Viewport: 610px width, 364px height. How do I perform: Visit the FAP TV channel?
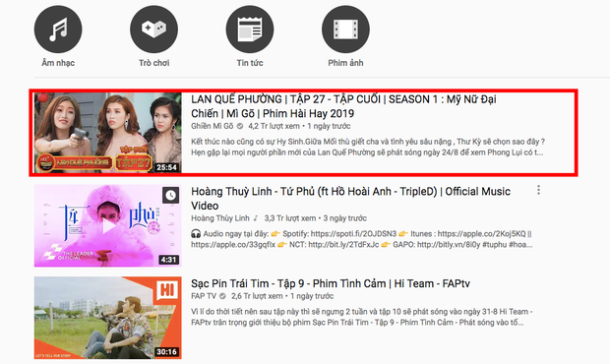(x=204, y=296)
